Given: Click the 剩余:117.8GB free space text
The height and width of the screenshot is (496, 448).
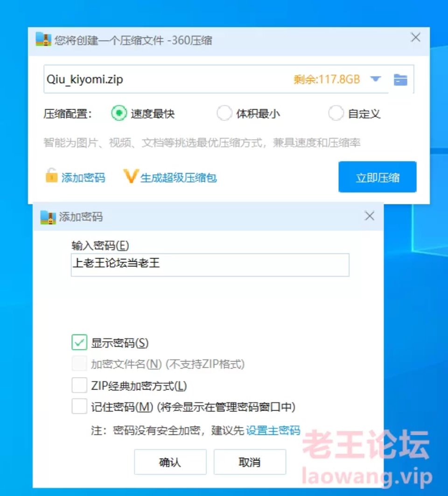Looking at the screenshot, I should click(x=327, y=79).
